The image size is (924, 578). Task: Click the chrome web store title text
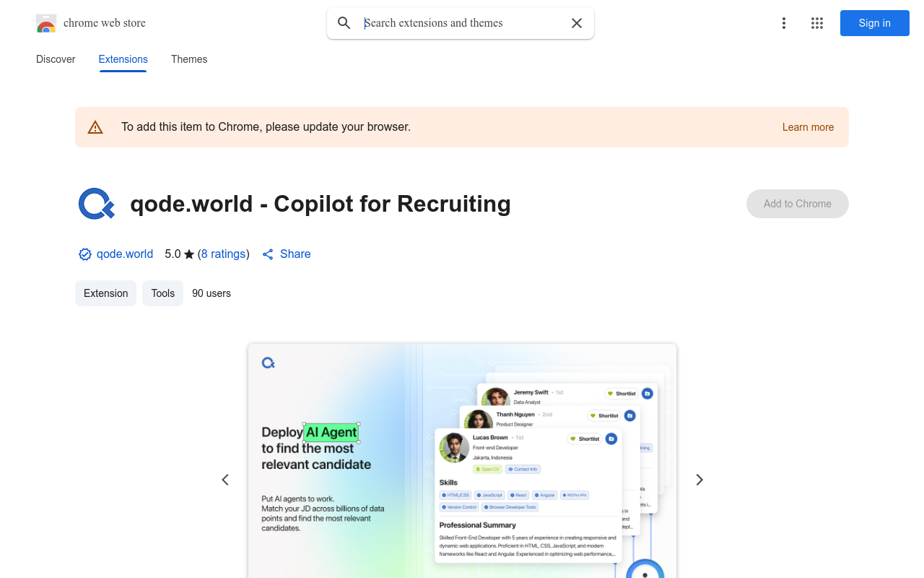point(105,23)
